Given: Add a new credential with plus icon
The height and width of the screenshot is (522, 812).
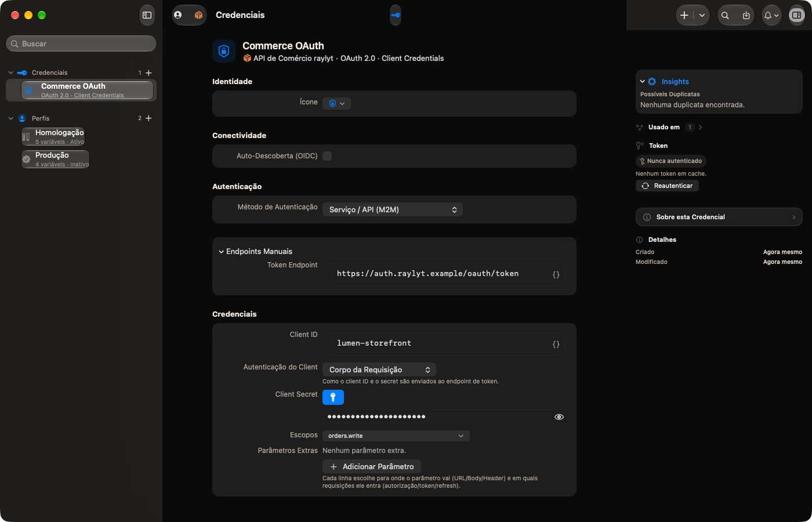Looking at the screenshot, I should tap(148, 72).
